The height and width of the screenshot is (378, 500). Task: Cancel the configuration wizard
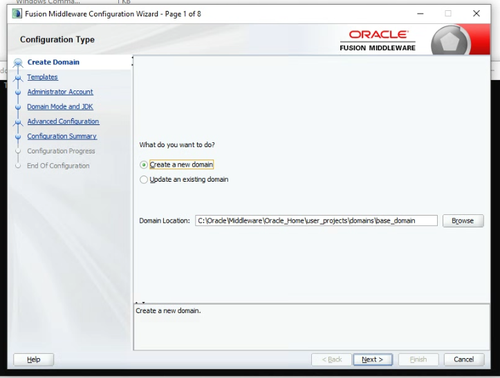coord(464,359)
